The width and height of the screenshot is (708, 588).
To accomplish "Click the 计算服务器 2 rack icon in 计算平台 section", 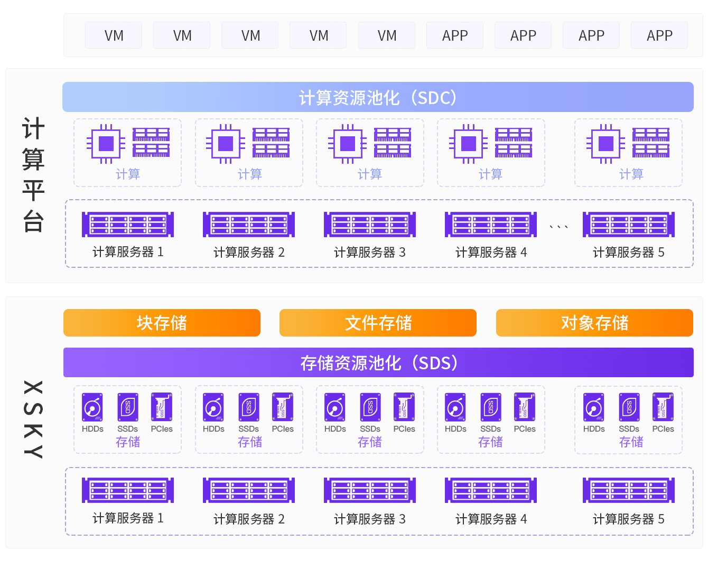I will [249, 225].
